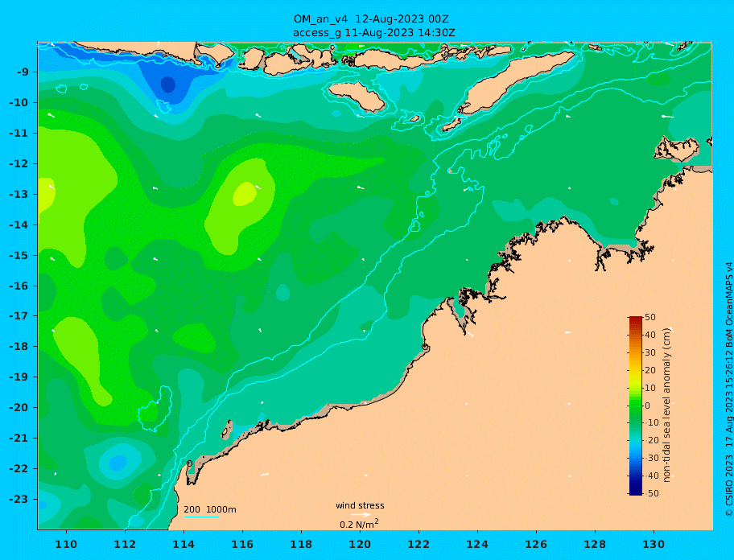Click the latitude label -16

pos(19,286)
